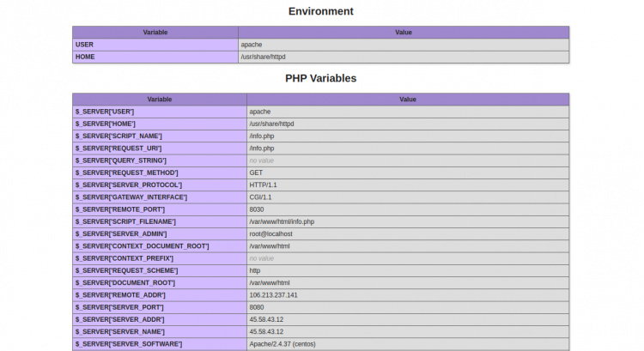Click the 8080 server port value
The width and height of the screenshot is (644, 351).
(257, 306)
